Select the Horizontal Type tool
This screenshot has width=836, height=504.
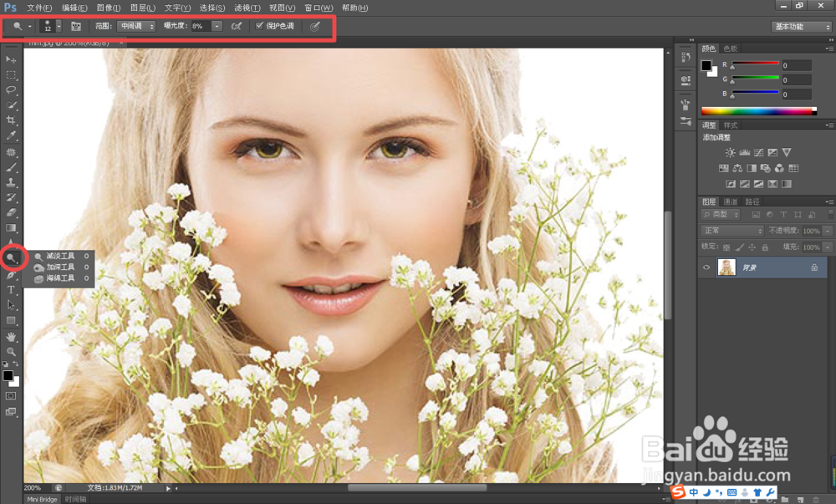click(x=11, y=290)
